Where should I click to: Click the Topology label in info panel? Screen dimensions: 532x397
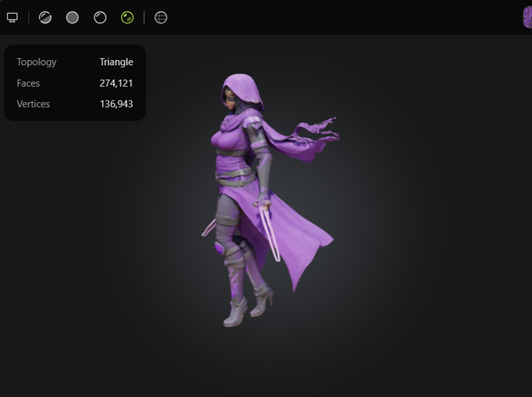37,62
